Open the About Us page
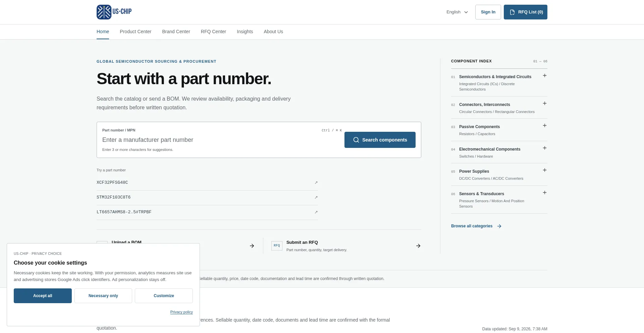Viewport: 644px width, 333px height. pyautogui.click(x=273, y=32)
